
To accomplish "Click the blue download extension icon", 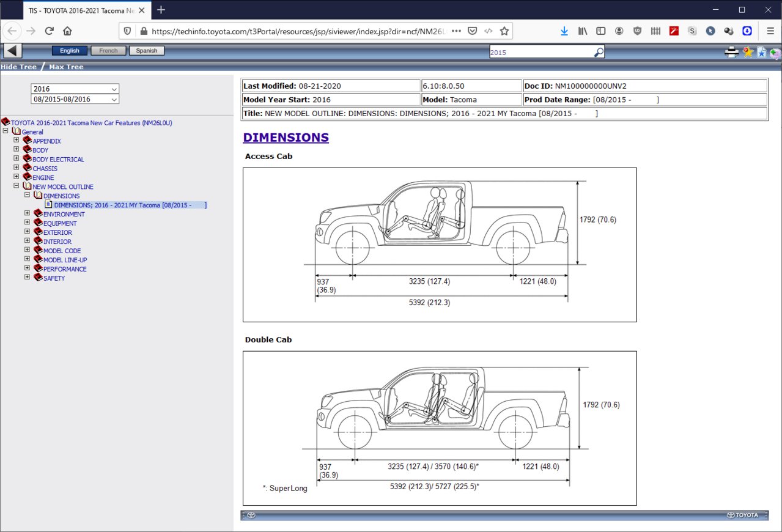I will point(747,31).
